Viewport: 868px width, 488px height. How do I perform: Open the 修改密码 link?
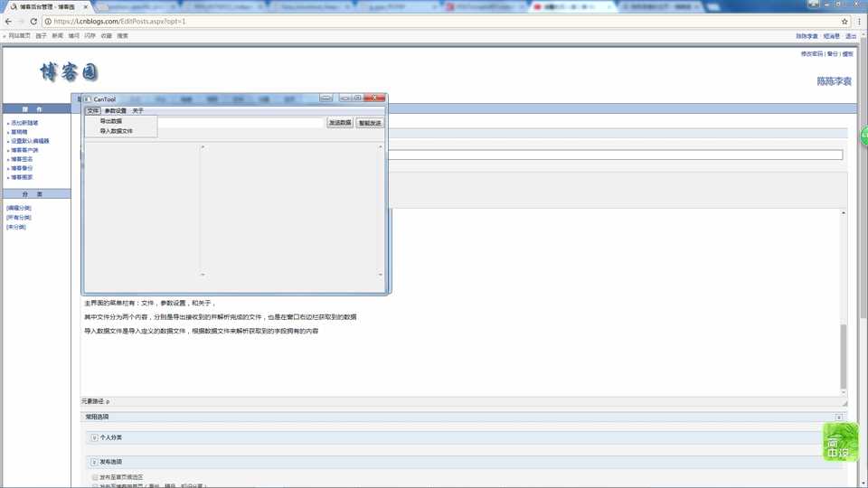coord(812,53)
